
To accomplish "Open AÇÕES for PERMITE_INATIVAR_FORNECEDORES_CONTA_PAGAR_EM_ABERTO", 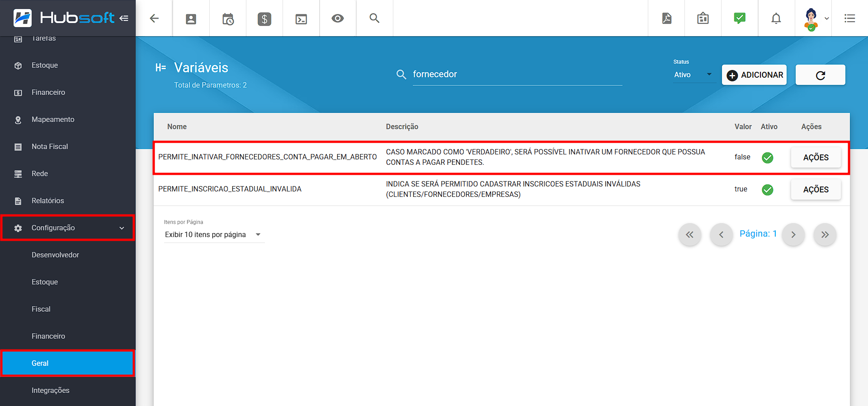I will tap(816, 158).
